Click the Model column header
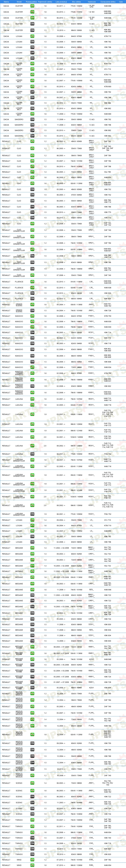The width and height of the screenshot is (126, 868). (19, 2)
